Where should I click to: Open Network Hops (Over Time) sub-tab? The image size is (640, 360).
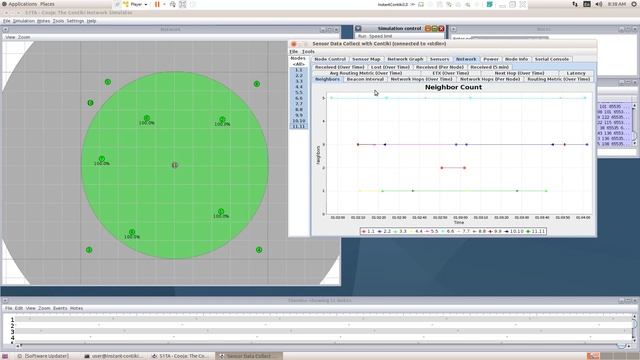(421, 79)
